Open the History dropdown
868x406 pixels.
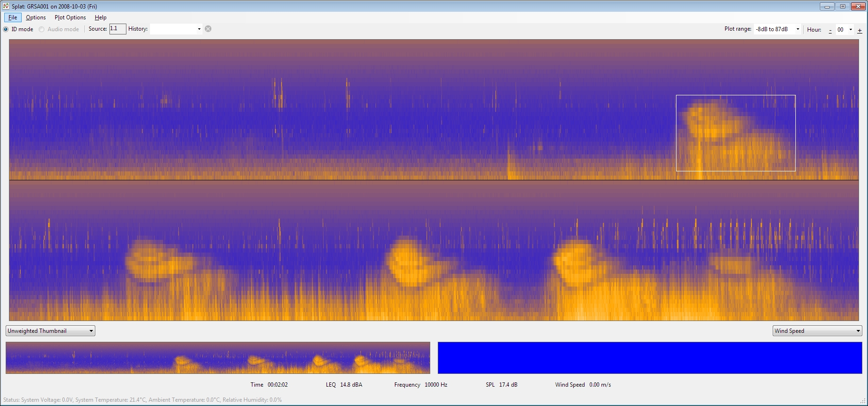tap(176, 29)
